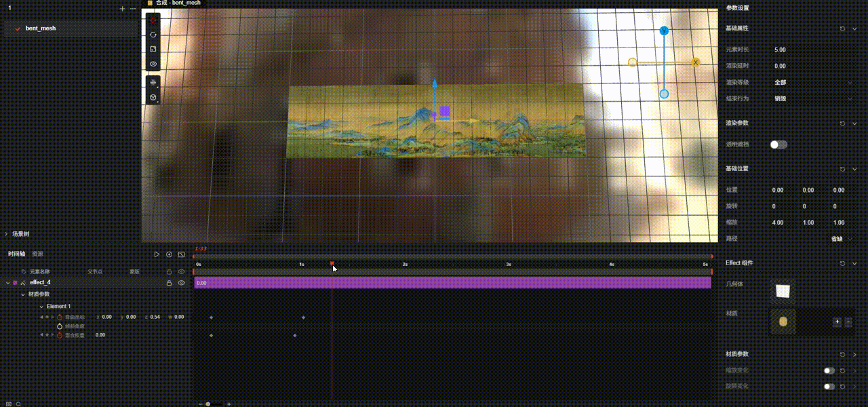Collapse 材质参数 in the timeline tree
Screen dimensions: 868x407
coord(24,294)
